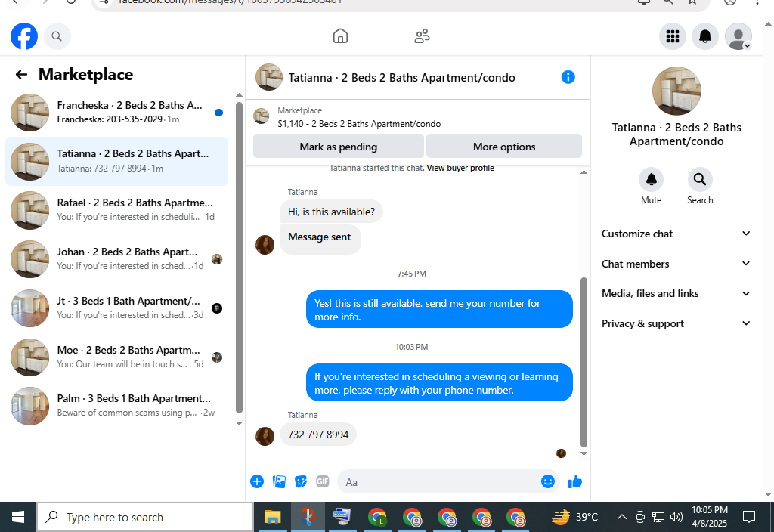This screenshot has height=532, width=774.
Task: Click the taskbar clock showing 10:05 PM
Action: pyautogui.click(x=709, y=517)
